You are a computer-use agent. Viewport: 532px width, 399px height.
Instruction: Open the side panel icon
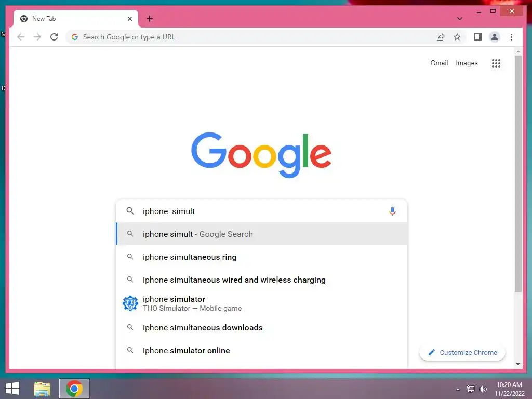[x=478, y=37]
